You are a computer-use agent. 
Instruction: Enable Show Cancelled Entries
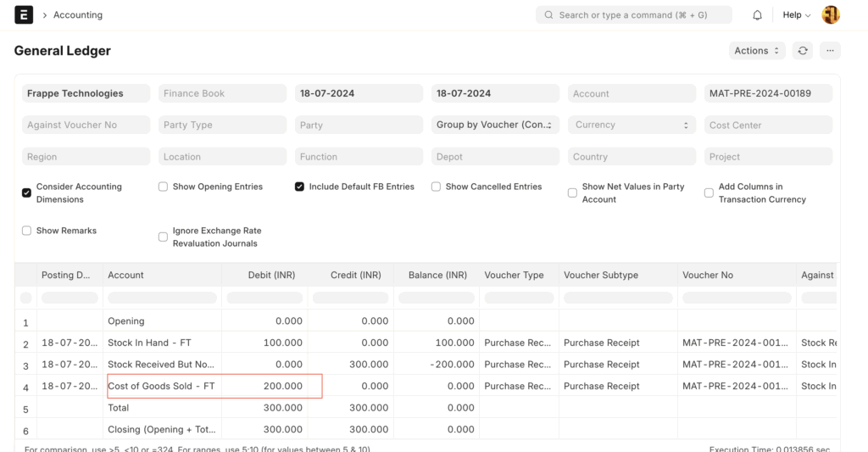click(x=436, y=187)
